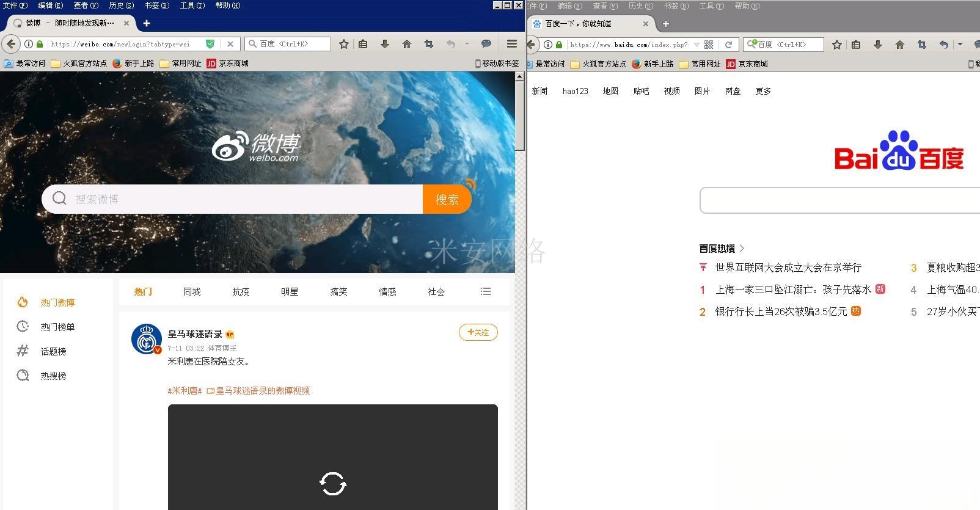
Task: Select the 同城 tab on Weibo
Action: pos(192,291)
